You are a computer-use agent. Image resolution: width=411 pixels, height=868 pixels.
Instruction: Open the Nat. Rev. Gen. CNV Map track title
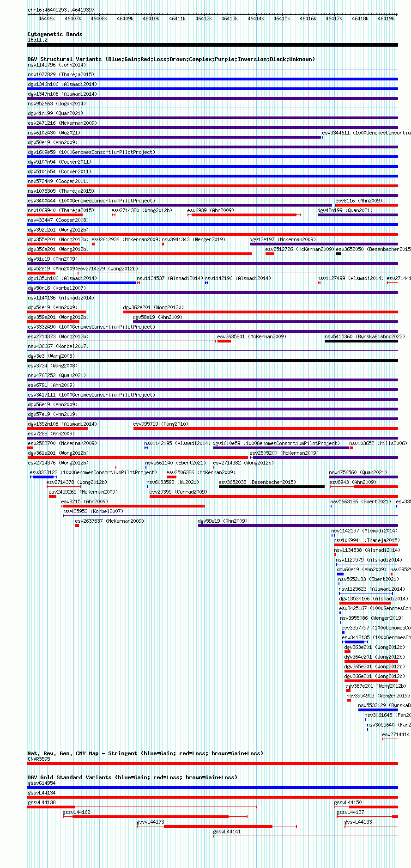coord(145,753)
